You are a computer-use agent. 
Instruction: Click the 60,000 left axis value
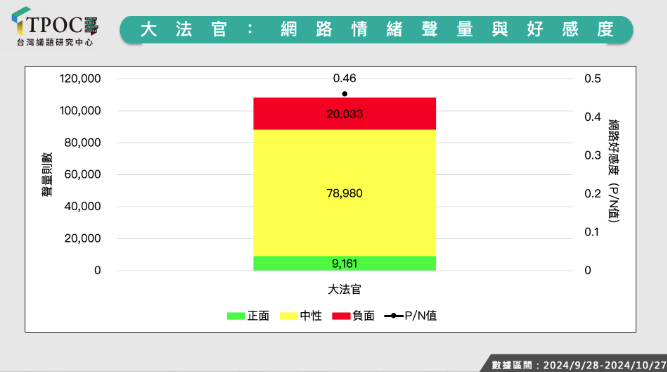click(83, 174)
